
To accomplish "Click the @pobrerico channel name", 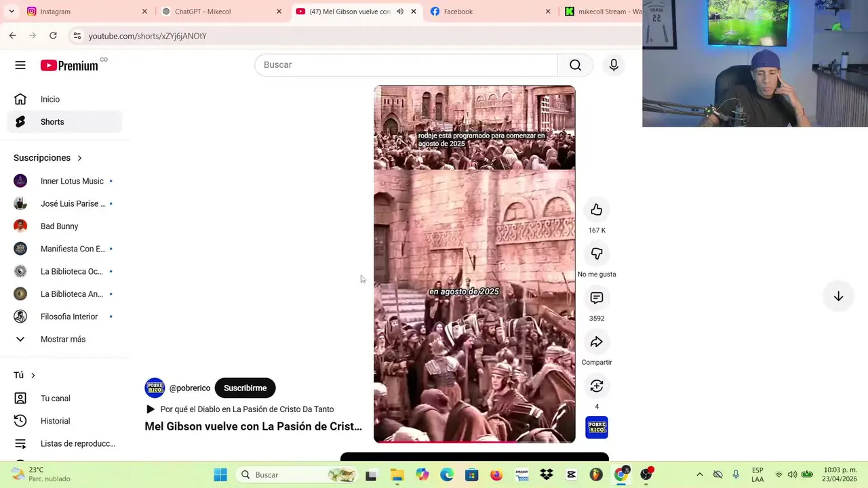I will [189, 388].
